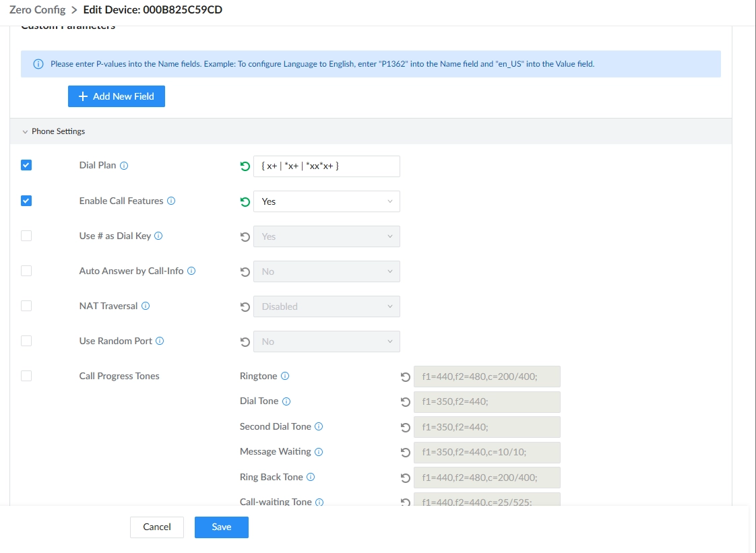Viewport: 756px width, 553px height.
Task: Click the Ring Back Tone info icon
Action: click(x=311, y=478)
